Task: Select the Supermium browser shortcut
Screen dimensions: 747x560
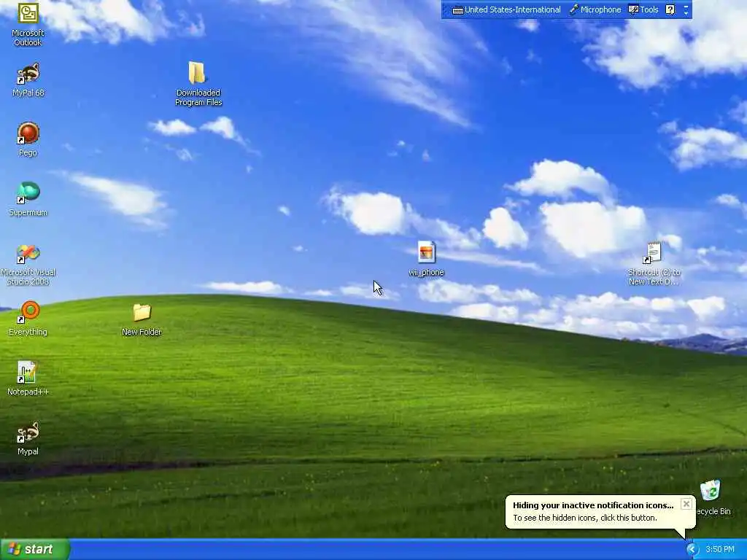Action: [x=28, y=200]
